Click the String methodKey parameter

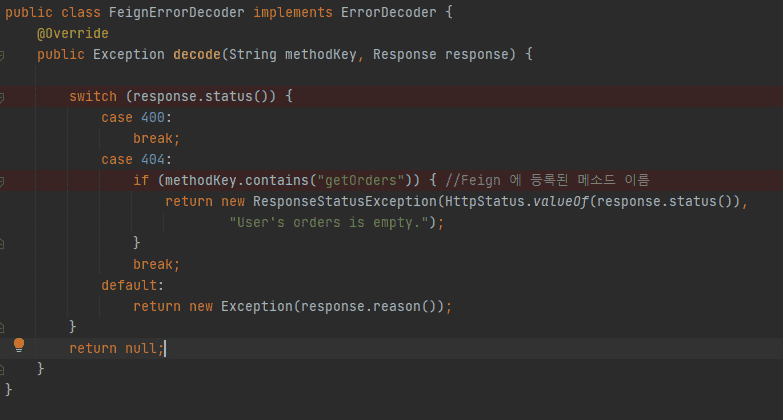coord(293,54)
